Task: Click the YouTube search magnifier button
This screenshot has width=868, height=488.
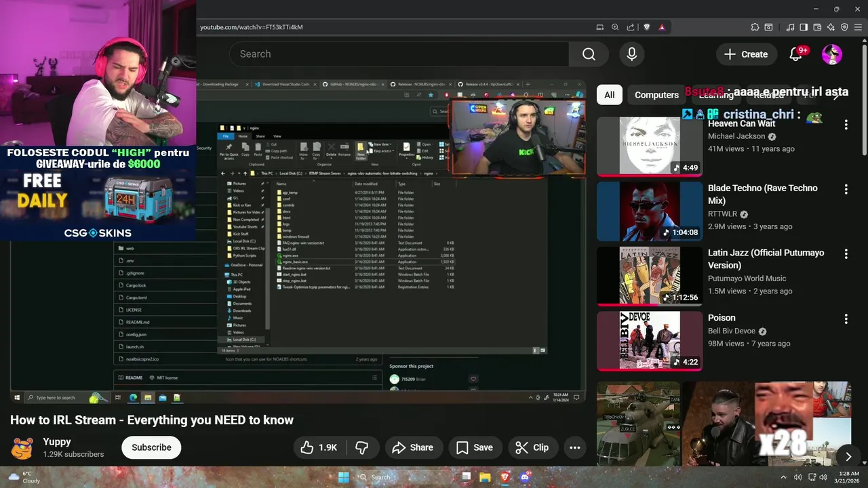Action: [x=589, y=54]
